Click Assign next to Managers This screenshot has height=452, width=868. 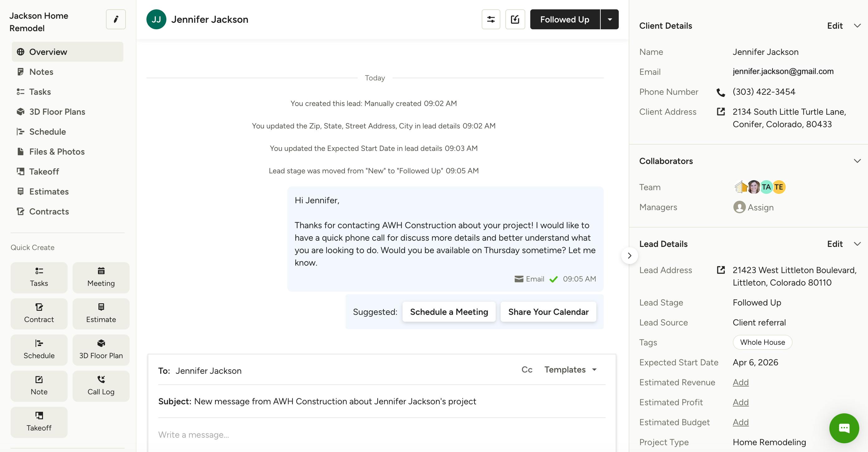[760, 207]
